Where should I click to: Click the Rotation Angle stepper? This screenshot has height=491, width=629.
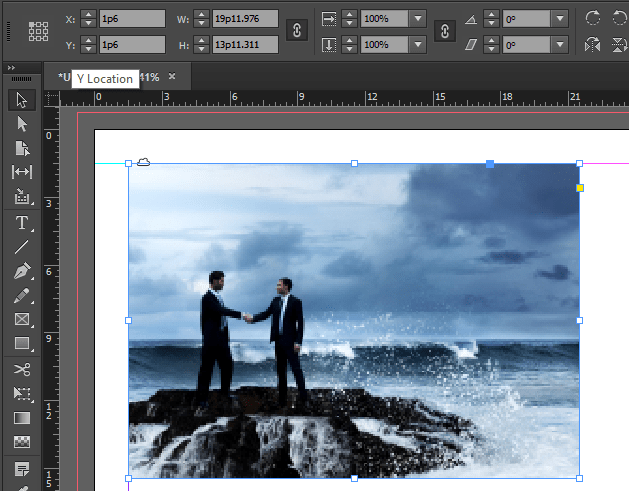pos(491,18)
